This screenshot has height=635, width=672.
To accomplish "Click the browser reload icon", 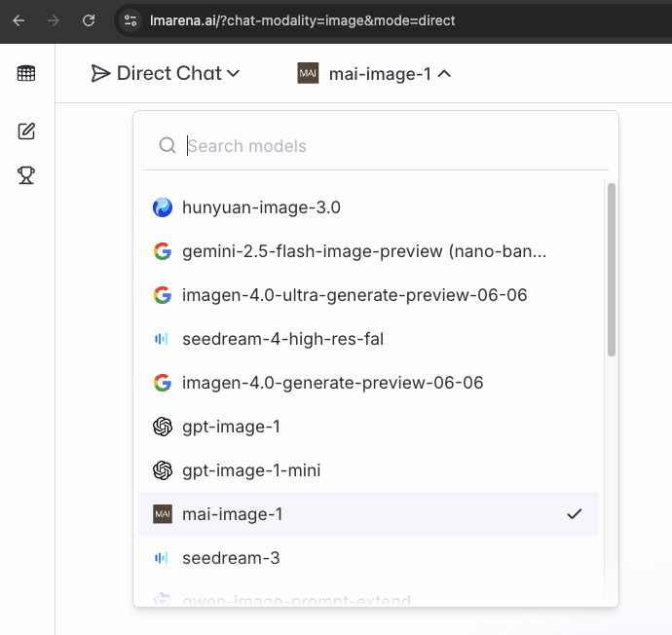I will pyautogui.click(x=89, y=19).
